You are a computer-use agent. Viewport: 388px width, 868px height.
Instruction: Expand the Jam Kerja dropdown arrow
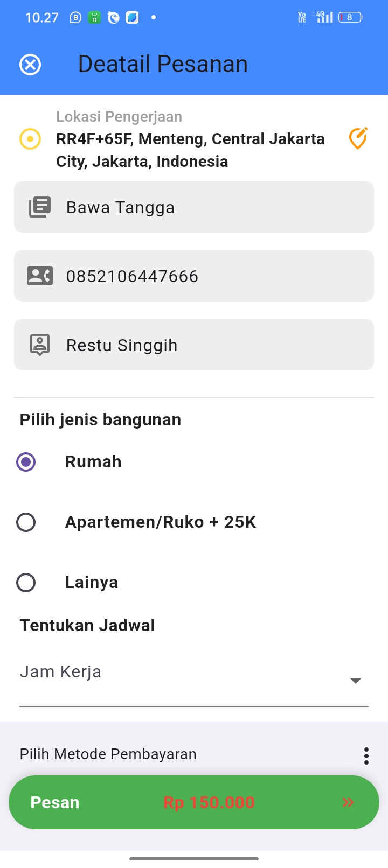355,681
